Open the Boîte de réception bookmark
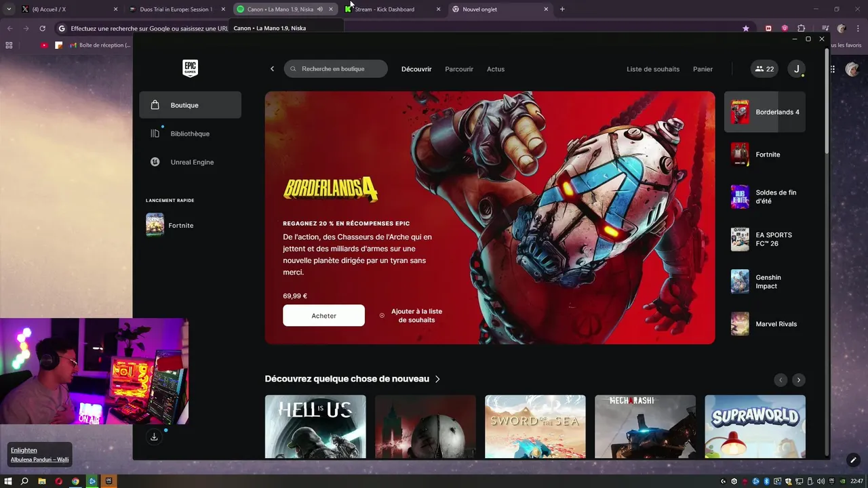The height and width of the screenshot is (488, 868). tap(100, 45)
